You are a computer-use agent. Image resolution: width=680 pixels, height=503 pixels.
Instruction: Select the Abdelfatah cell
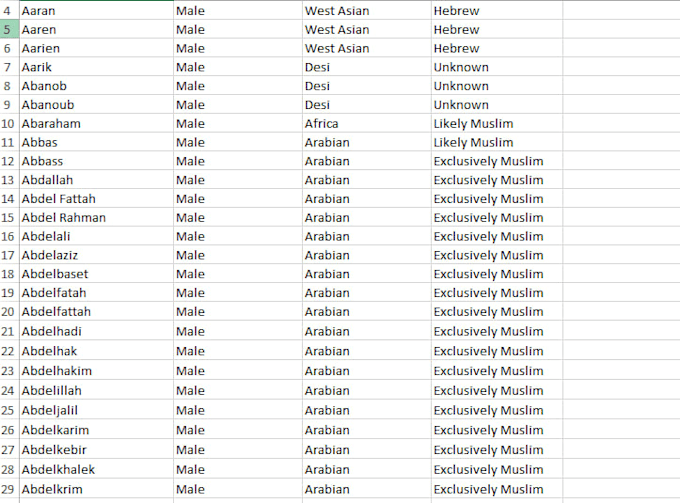pos(96,293)
